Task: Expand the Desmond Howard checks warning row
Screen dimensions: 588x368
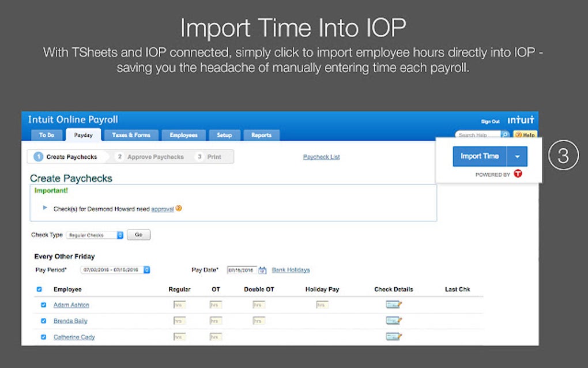Action: pos(45,209)
